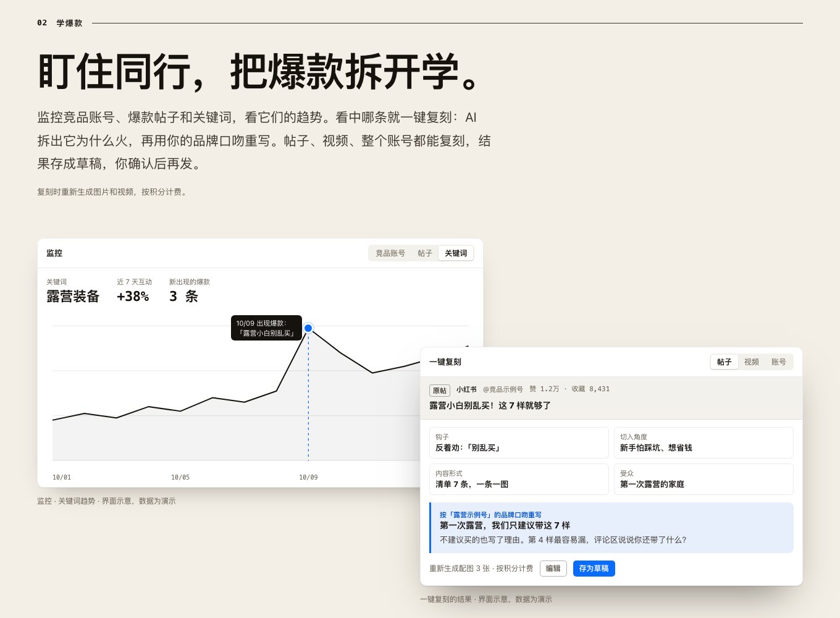Click the blue rewritten post box
840x618 pixels.
(611, 528)
